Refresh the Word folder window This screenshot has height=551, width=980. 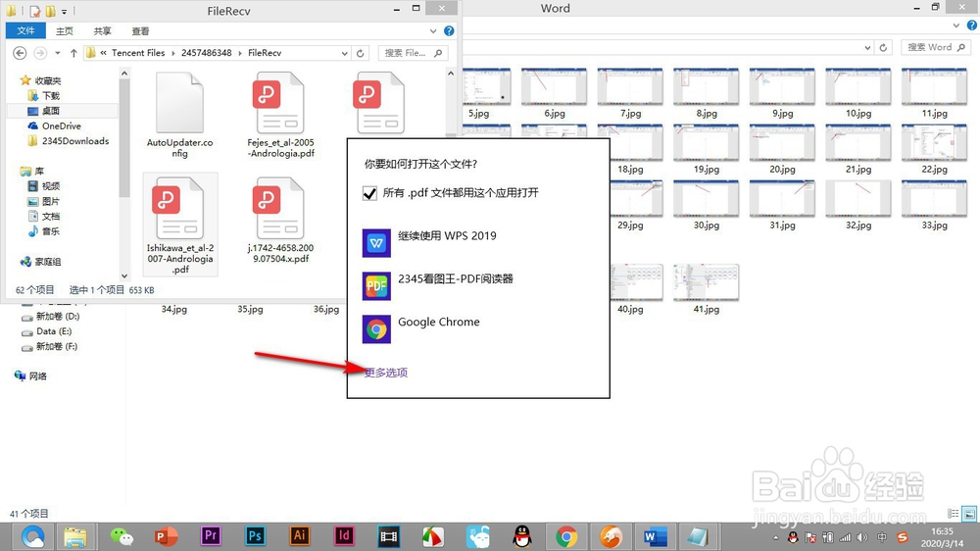(x=883, y=47)
